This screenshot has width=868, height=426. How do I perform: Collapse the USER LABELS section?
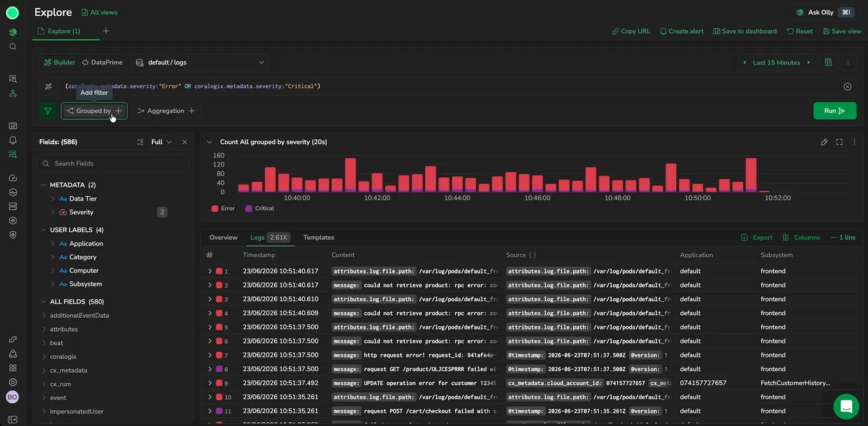click(x=43, y=230)
